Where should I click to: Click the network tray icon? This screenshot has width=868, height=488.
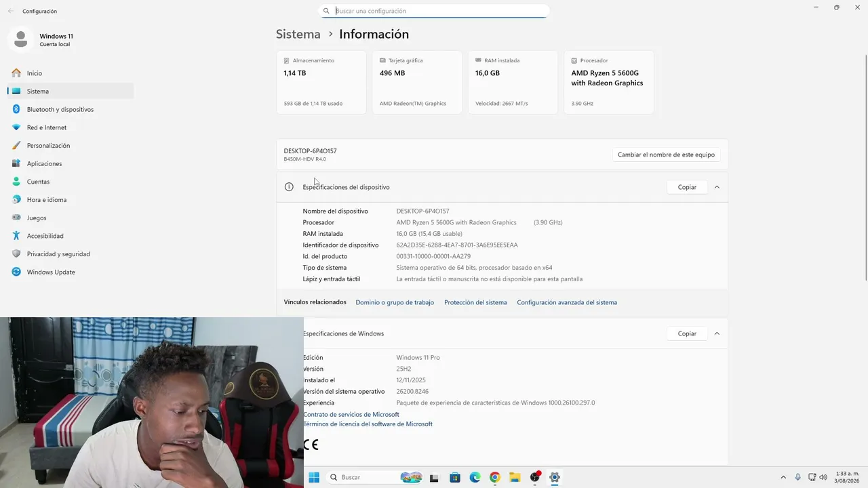pyautogui.click(x=812, y=477)
